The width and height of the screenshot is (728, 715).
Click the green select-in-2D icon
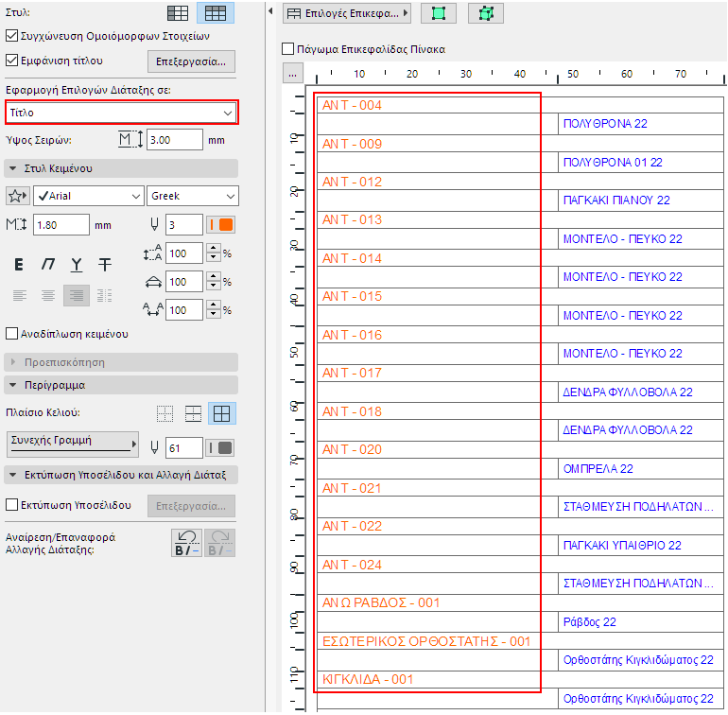coord(439,13)
